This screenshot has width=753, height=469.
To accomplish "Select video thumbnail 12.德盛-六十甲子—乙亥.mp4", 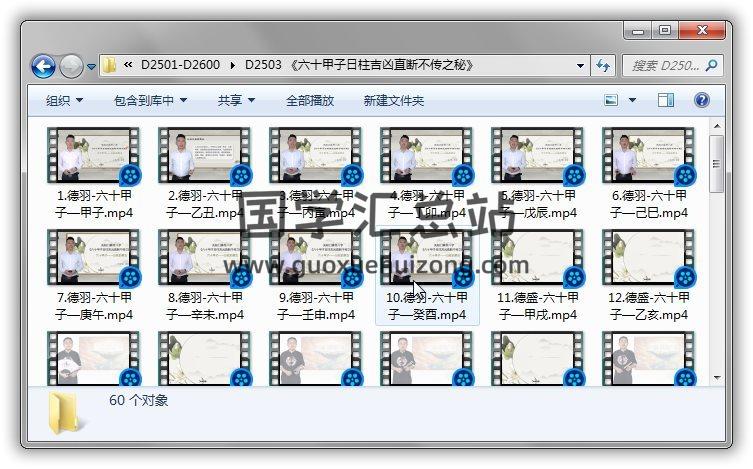I will point(648,258).
